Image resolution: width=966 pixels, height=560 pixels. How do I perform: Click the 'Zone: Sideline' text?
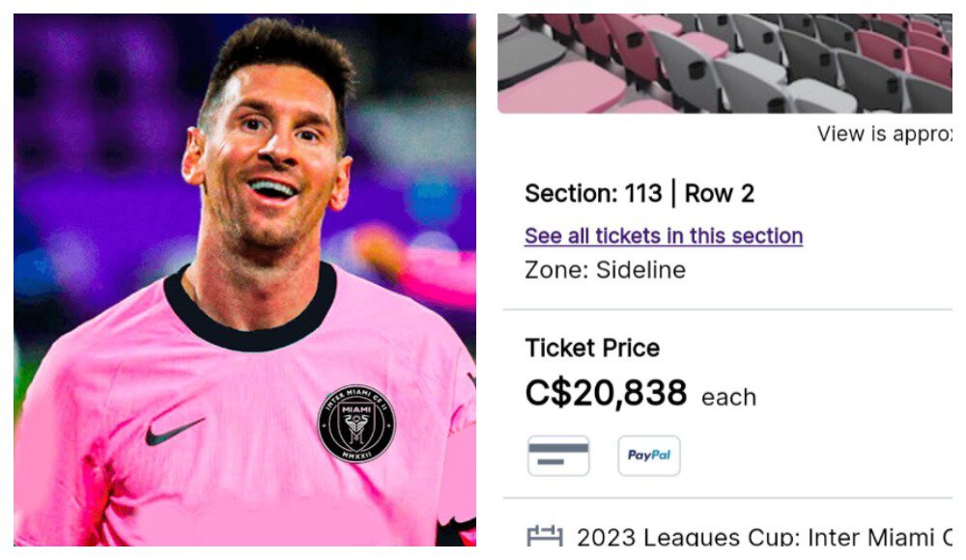(605, 270)
